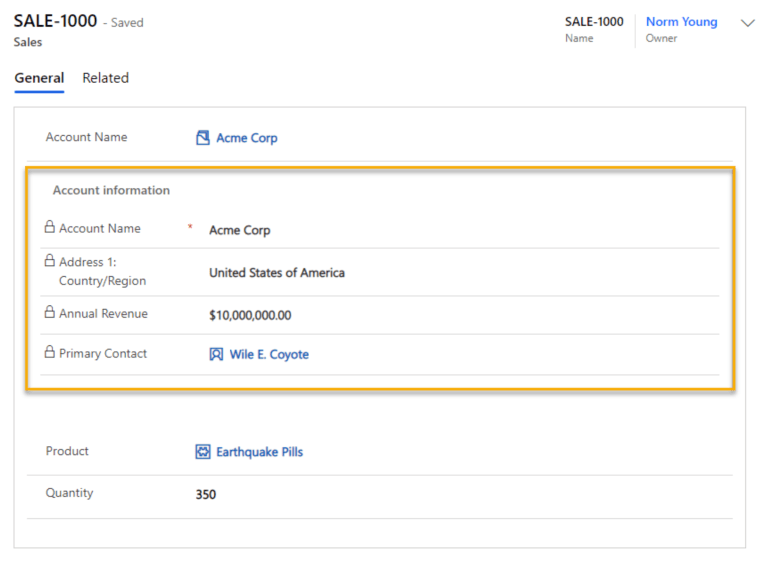Viewport: 768px width, 565px height.
Task: Select the General tab
Action: point(39,78)
